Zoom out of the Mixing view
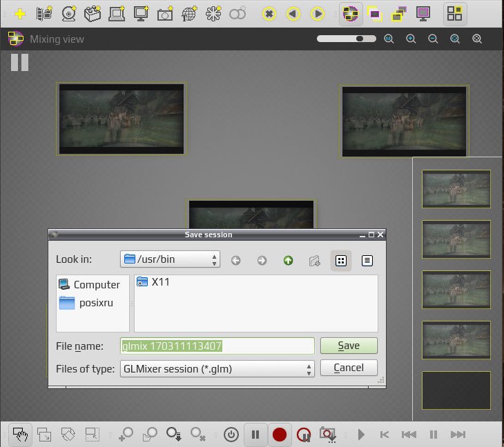The height and width of the screenshot is (447, 504). tap(433, 39)
